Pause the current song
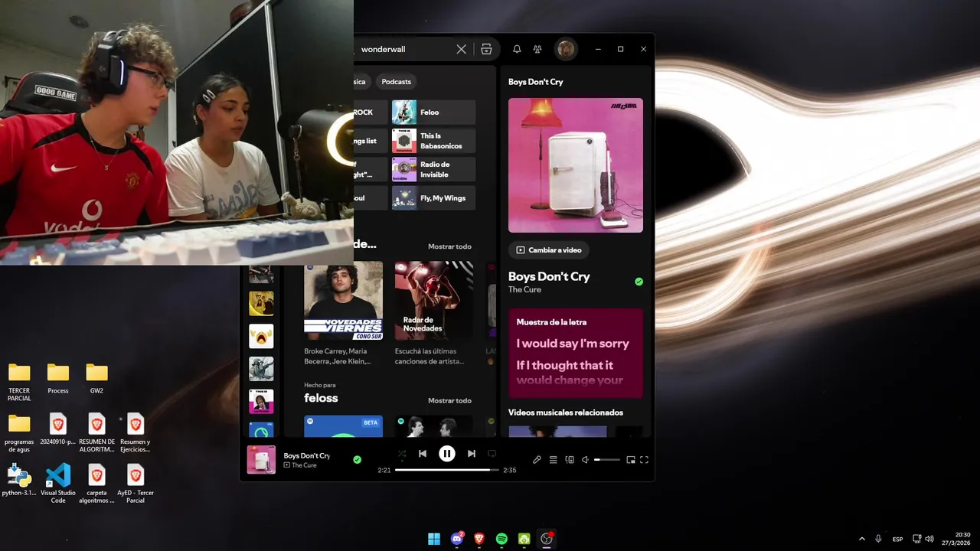Image resolution: width=980 pixels, height=551 pixels. [x=447, y=454]
